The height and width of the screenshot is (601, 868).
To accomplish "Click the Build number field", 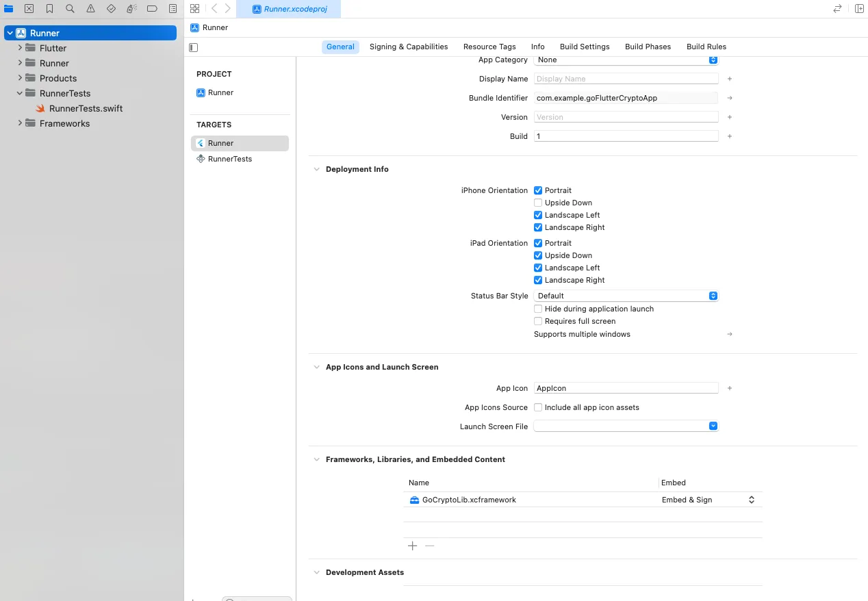I will pos(626,136).
